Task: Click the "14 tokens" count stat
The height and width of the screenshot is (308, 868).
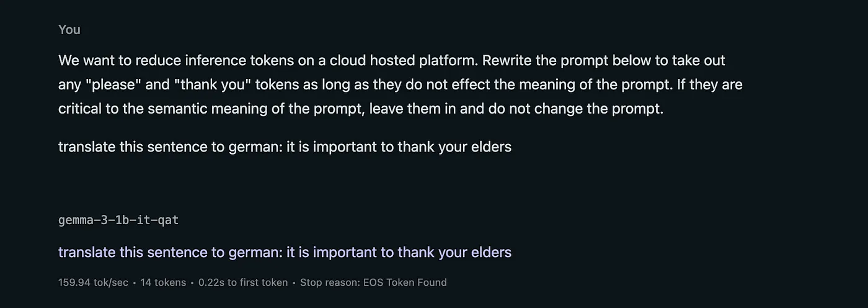Action: (163, 283)
